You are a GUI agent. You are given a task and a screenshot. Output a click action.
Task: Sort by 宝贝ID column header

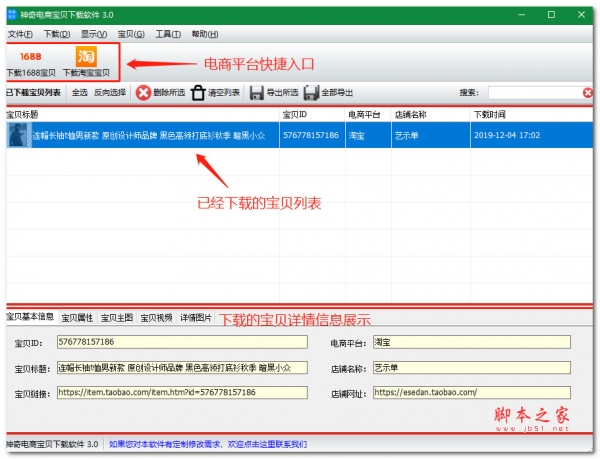(x=312, y=114)
